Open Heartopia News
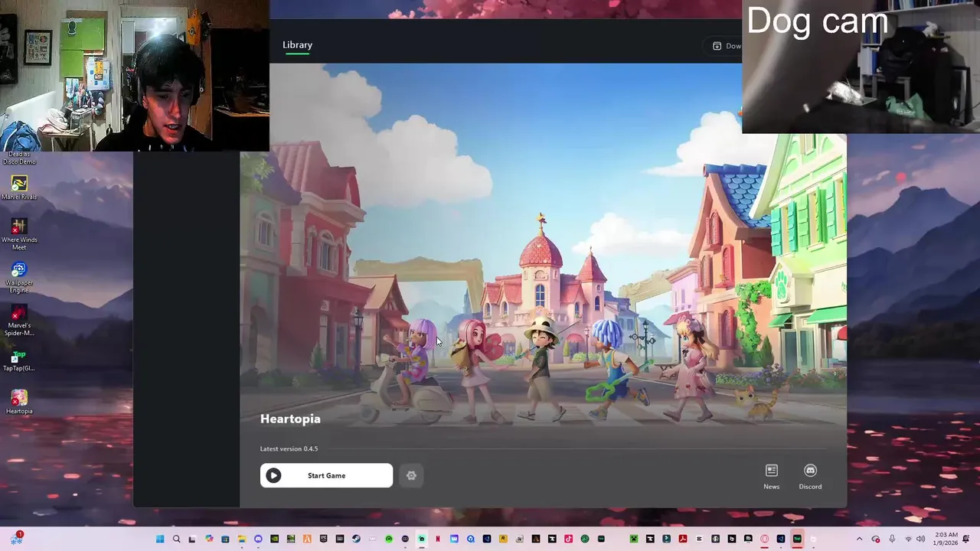 (x=771, y=476)
